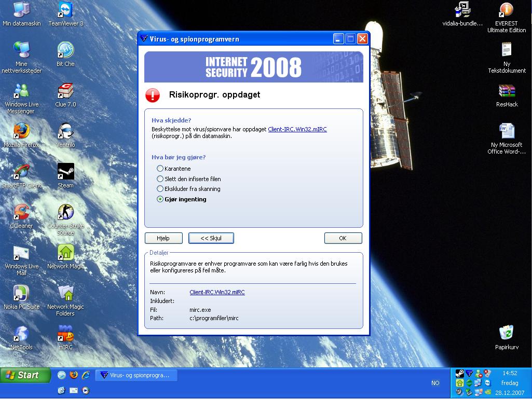Launch Counter-Strike Source icon
This screenshot has height=399, width=532.
click(x=65, y=220)
